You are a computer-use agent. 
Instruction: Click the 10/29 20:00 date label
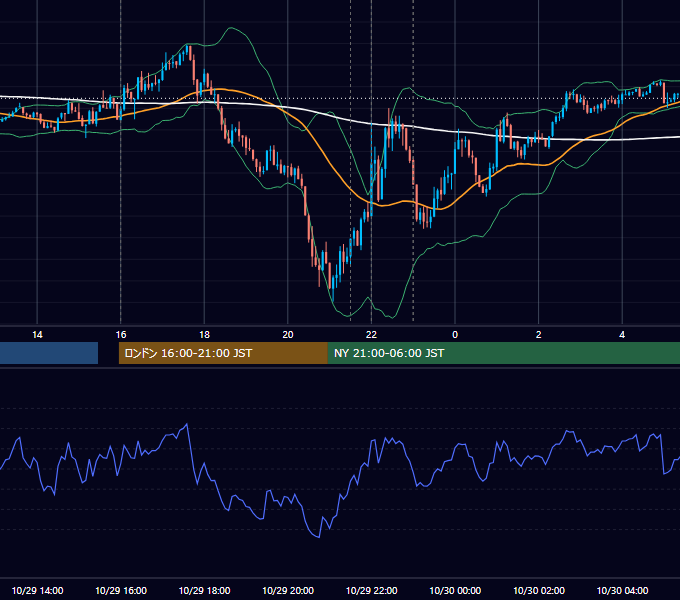[x=288, y=590]
